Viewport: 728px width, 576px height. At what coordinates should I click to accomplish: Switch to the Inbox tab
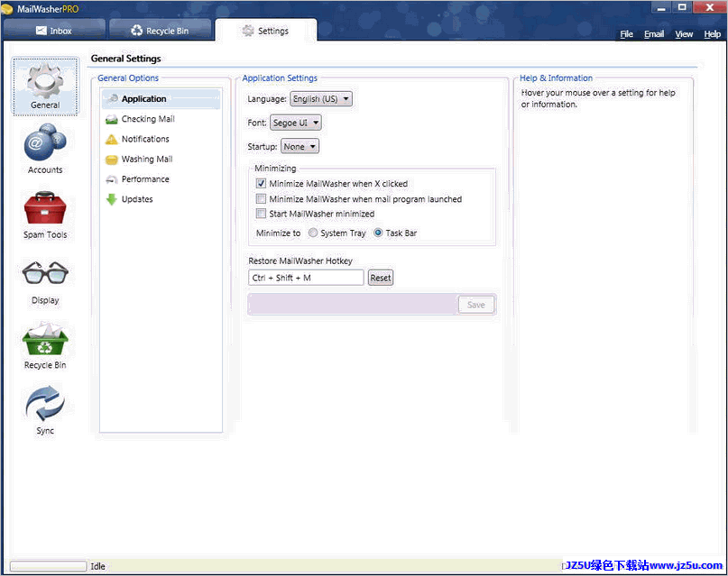(54, 30)
